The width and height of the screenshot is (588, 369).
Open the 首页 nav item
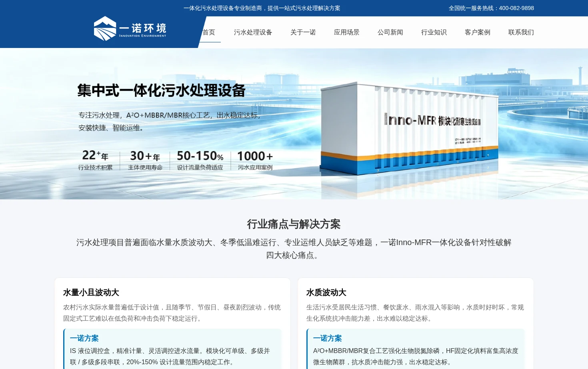209,32
